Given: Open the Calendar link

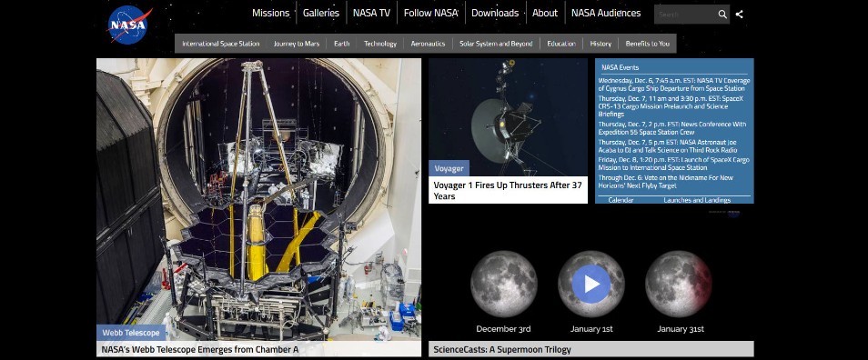Looking at the screenshot, I should click(621, 200).
